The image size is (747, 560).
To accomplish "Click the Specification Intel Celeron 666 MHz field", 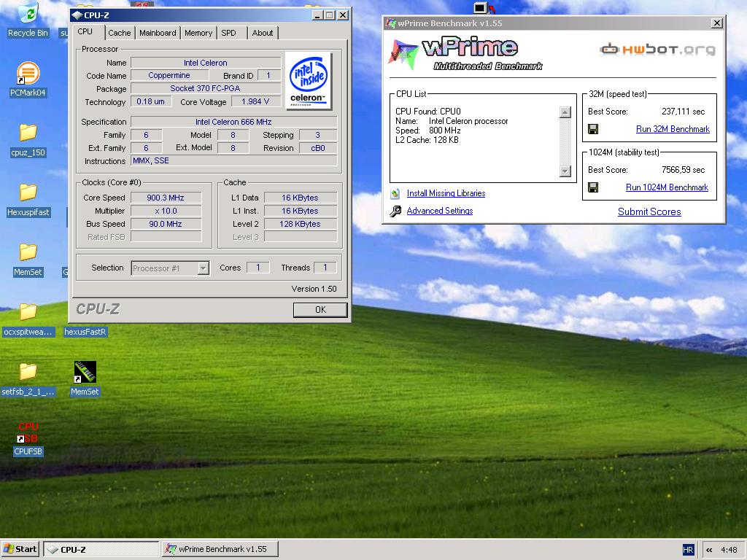I will coord(233,122).
